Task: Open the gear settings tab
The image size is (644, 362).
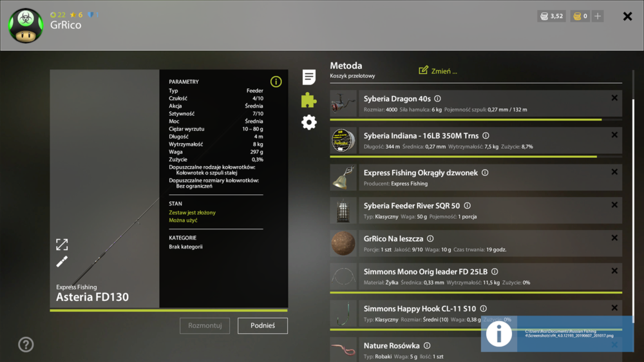Action: 309,122
